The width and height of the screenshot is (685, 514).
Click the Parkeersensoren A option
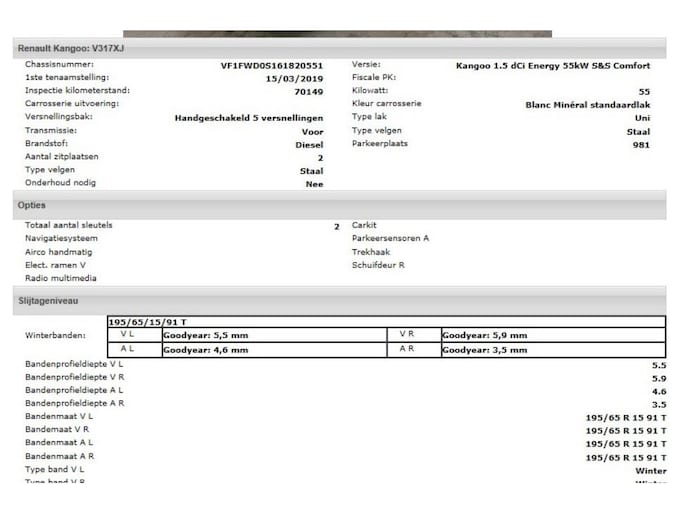pyautogui.click(x=390, y=239)
